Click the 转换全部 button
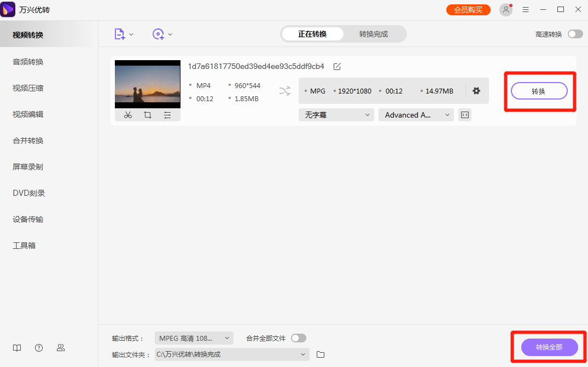Viewport: 588px width, 367px height. coord(549,347)
